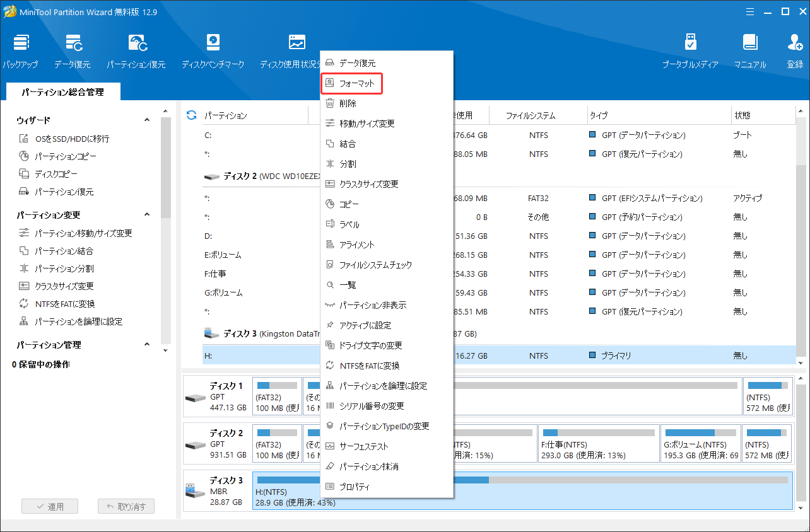The height and width of the screenshot is (532, 810).
Task: Select F:仕事(NTFS) block in disk map
Action: pyautogui.click(x=597, y=444)
